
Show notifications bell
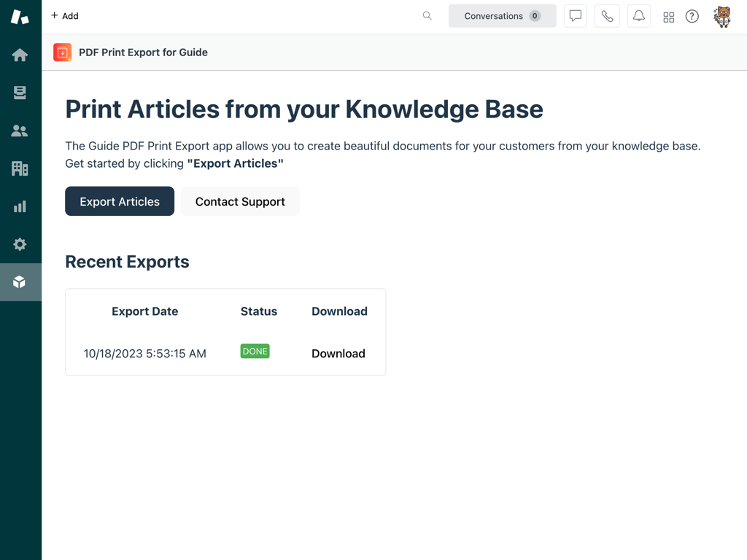[638, 16]
